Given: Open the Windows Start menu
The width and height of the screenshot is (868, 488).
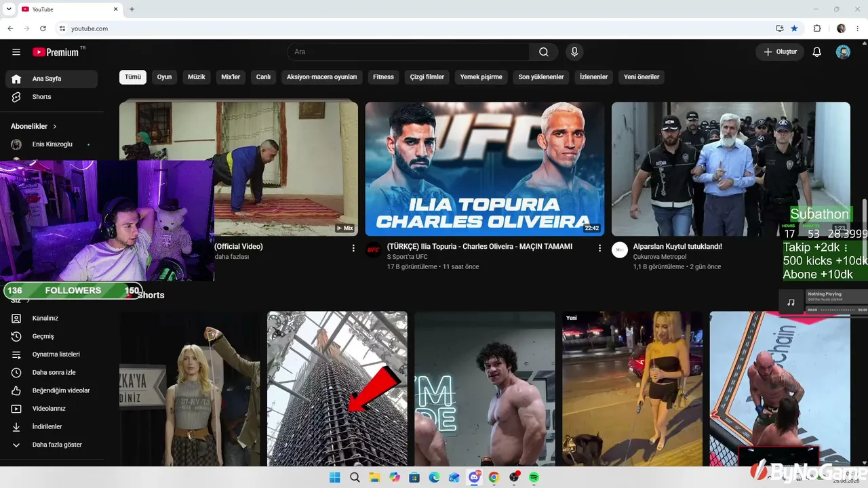Looking at the screenshot, I should [334, 478].
